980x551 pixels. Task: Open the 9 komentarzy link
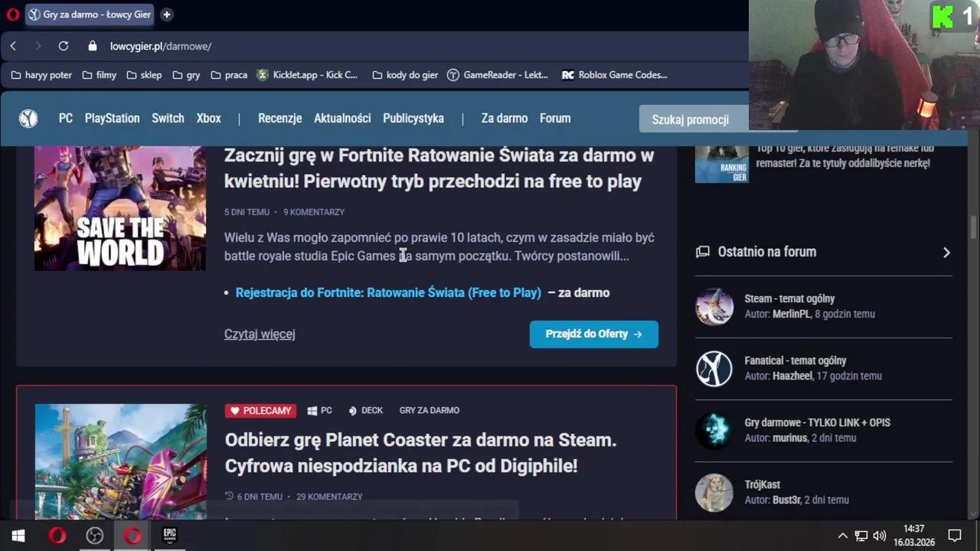point(314,212)
